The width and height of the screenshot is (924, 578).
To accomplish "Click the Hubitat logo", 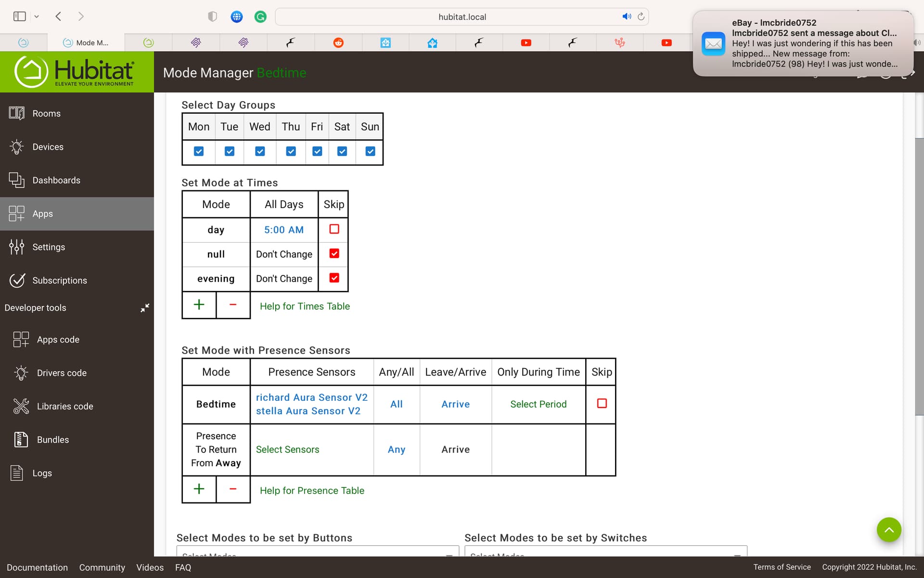I will click(x=75, y=72).
